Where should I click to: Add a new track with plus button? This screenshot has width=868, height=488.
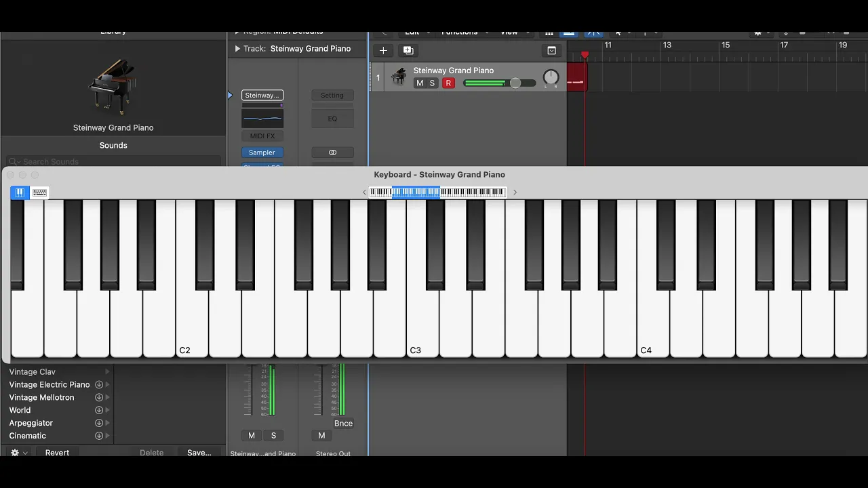[383, 50]
